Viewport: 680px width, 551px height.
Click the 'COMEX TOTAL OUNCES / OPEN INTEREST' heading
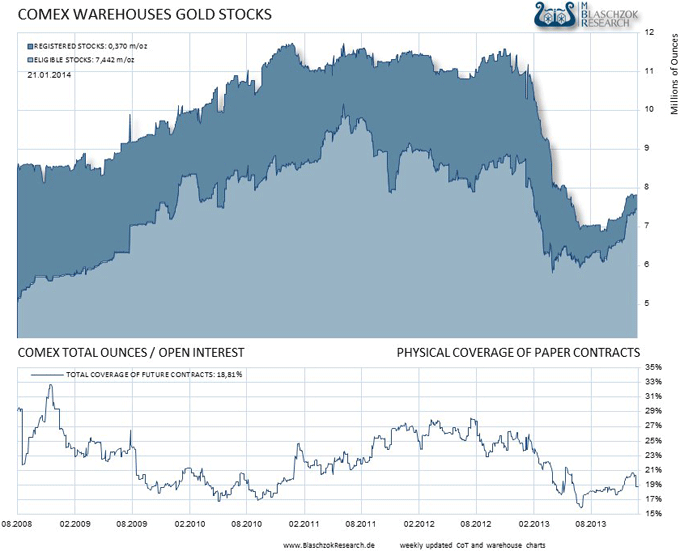click(131, 352)
